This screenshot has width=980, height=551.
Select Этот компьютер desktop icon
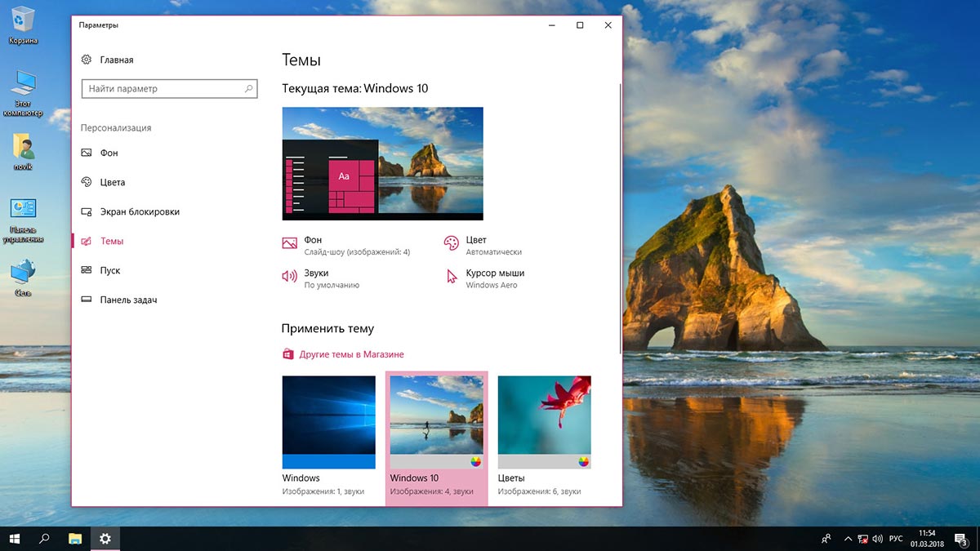pyautogui.click(x=24, y=92)
